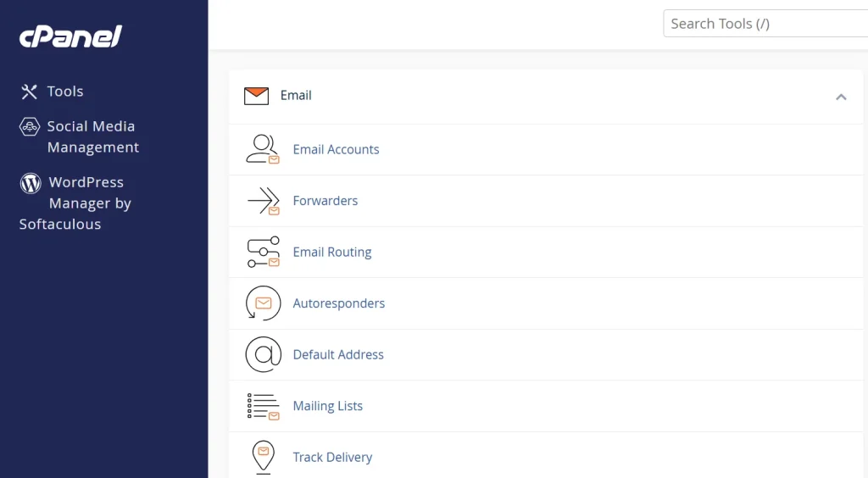Open the Track Delivery link

[332, 458]
